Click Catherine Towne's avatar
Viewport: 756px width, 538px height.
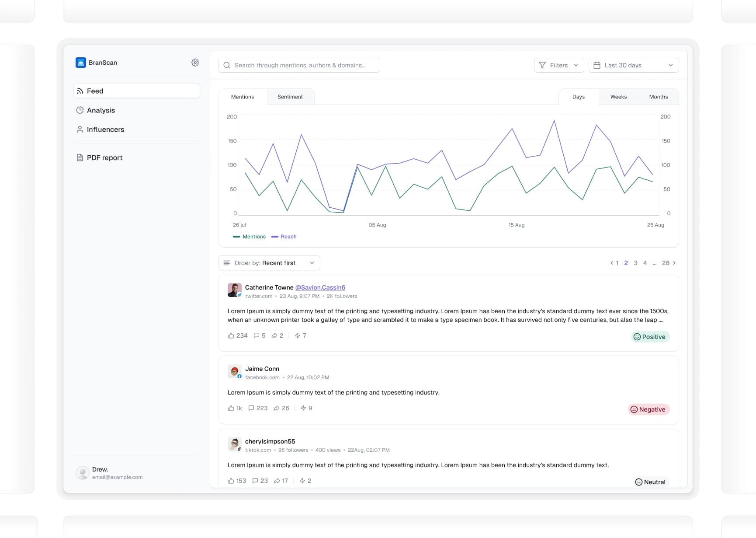point(235,290)
